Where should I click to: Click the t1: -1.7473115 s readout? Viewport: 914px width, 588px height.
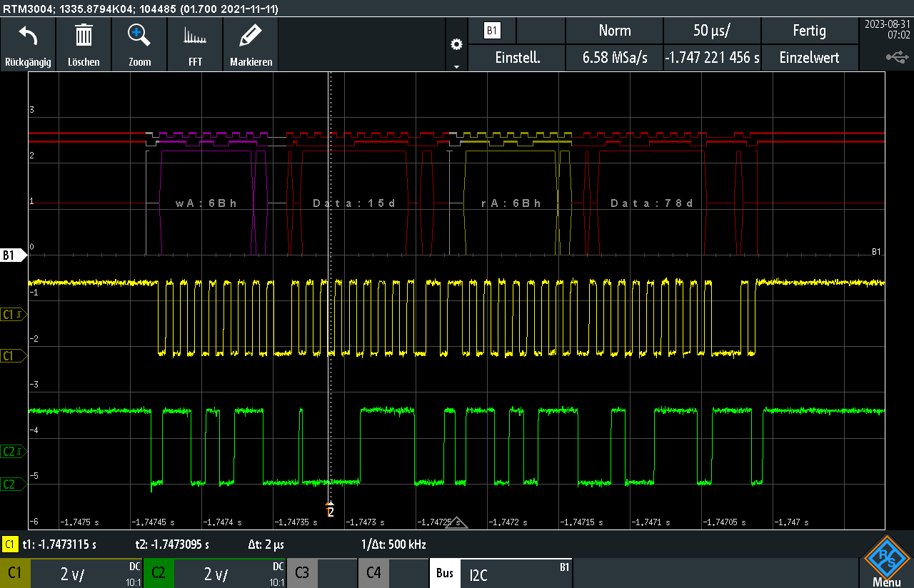click(x=59, y=544)
